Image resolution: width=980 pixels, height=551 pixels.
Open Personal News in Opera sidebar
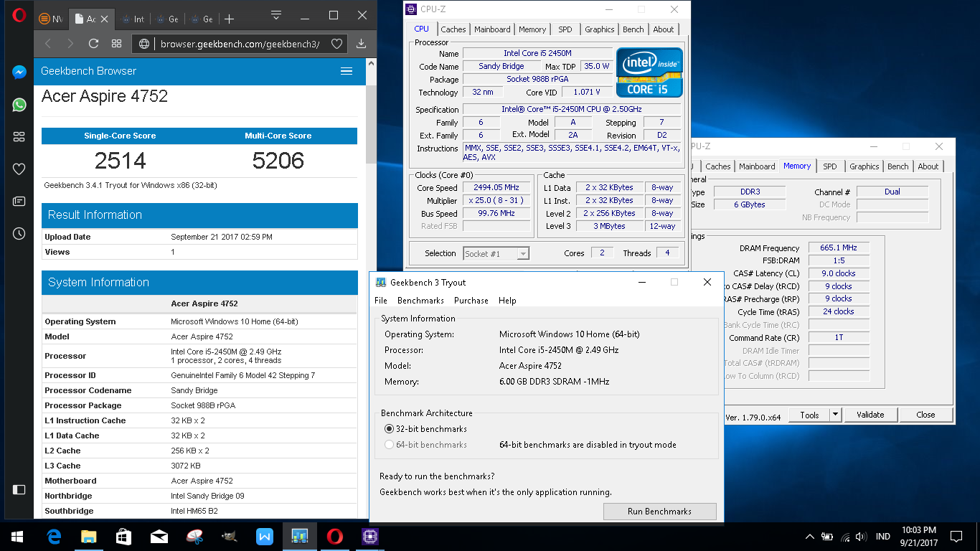(19, 202)
